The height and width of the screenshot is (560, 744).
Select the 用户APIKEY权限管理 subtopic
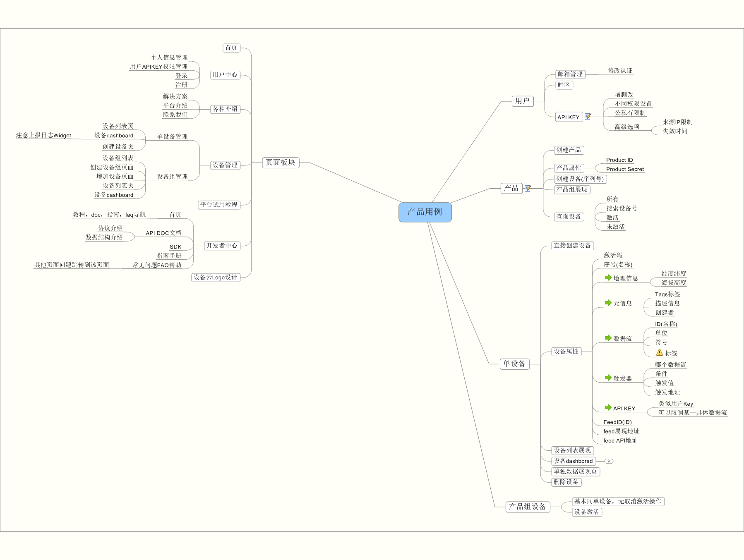[x=158, y=67]
